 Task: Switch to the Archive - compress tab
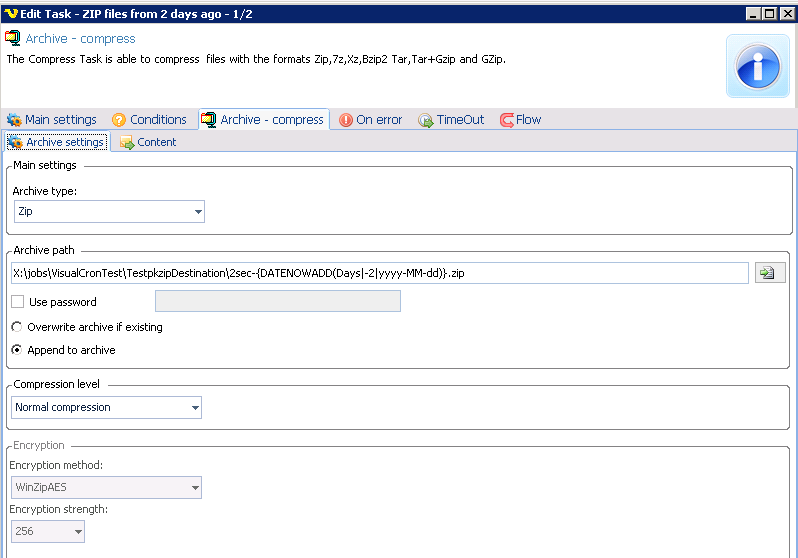[263, 120]
